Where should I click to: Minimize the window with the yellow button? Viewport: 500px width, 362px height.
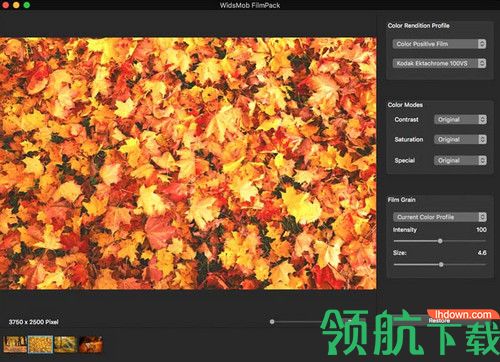16,5
